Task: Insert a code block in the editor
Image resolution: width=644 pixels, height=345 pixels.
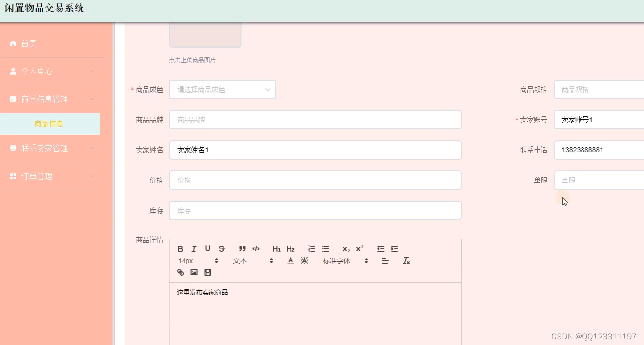Action: pyautogui.click(x=256, y=249)
